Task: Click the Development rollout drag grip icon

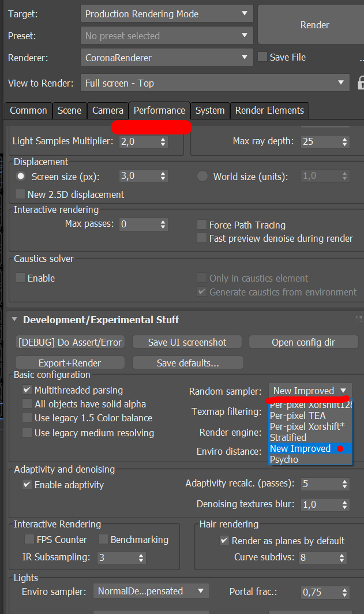Action: [x=359, y=319]
